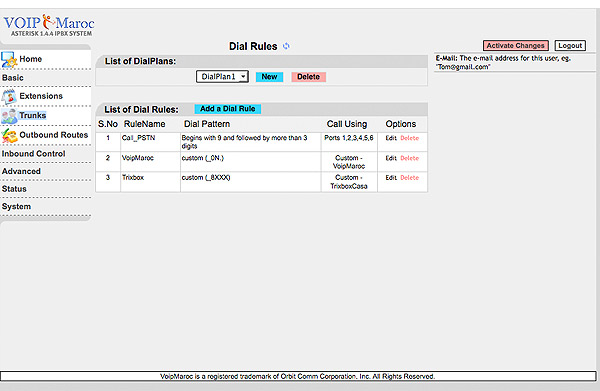Click Add a Dial Rule button

[x=228, y=109]
